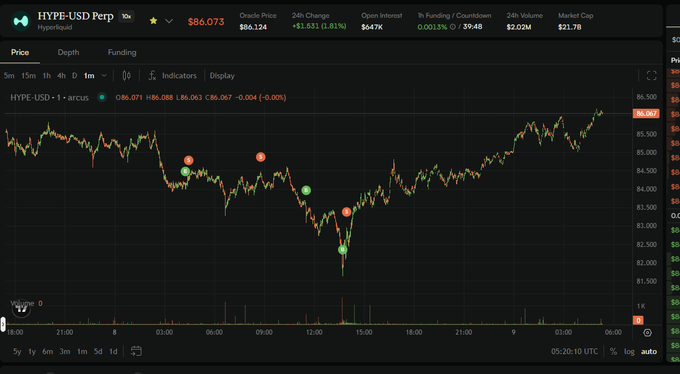Image resolution: width=680 pixels, height=374 pixels.
Task: Click the HYPE token logo icon
Action: tap(20, 21)
